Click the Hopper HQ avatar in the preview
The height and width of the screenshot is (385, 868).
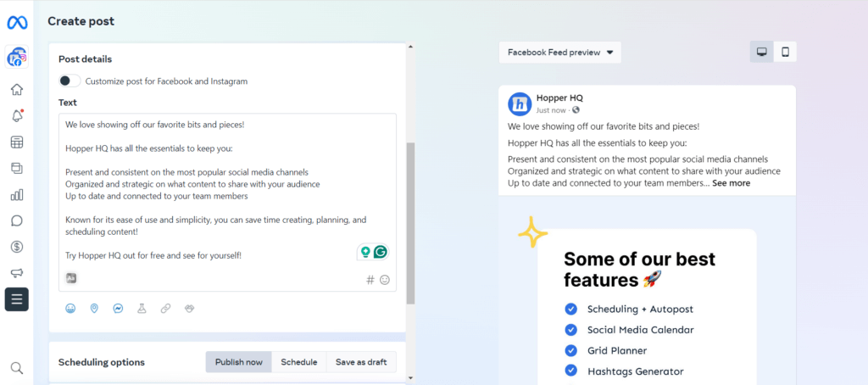tap(520, 103)
